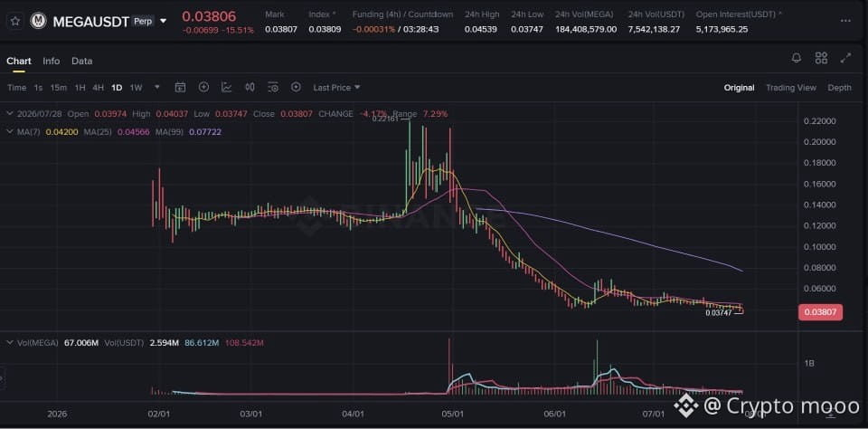Viewport: 868px width, 429px height.
Task: Click the Vol(USDT) value 2.594M
Action: pyautogui.click(x=164, y=343)
